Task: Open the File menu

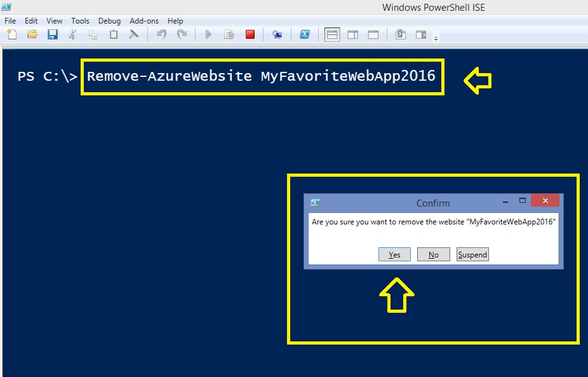Action: (x=10, y=21)
